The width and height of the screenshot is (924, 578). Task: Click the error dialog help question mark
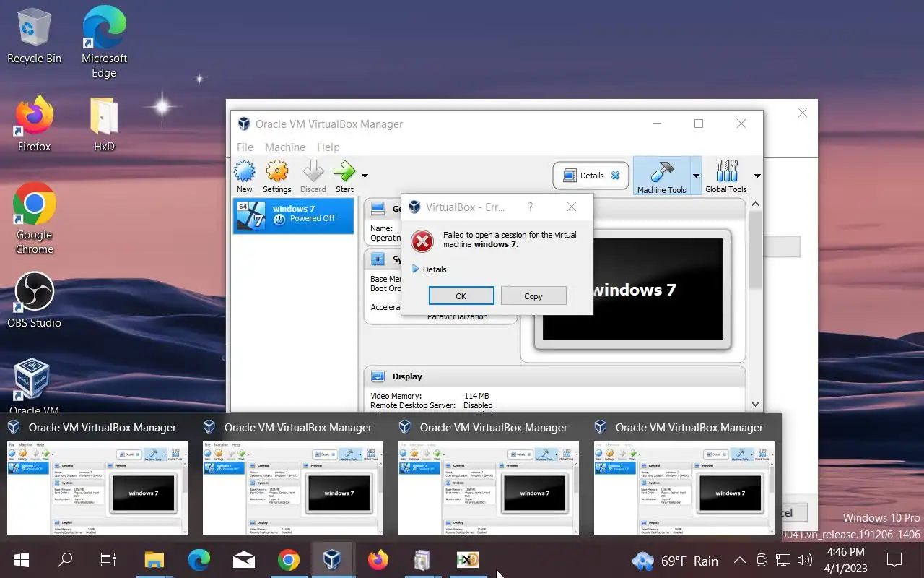531,207
